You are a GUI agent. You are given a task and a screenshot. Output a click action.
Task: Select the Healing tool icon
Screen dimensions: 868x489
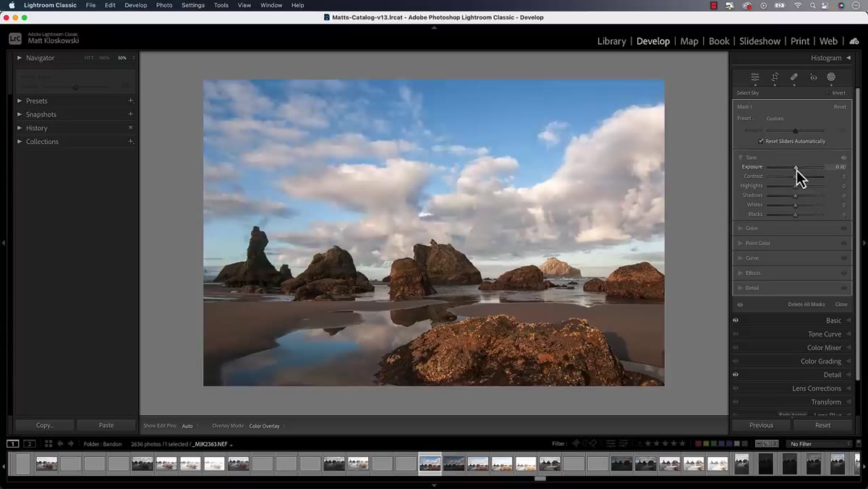click(x=794, y=77)
